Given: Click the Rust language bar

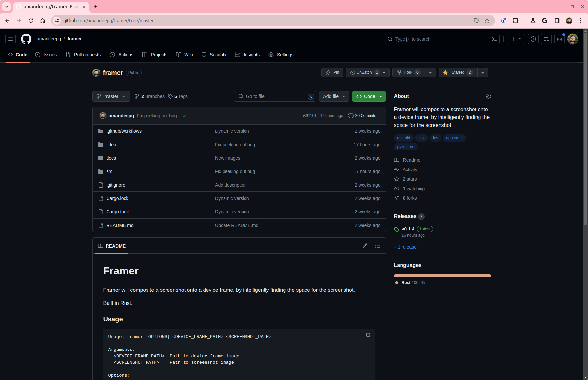Looking at the screenshot, I should tap(442, 276).
